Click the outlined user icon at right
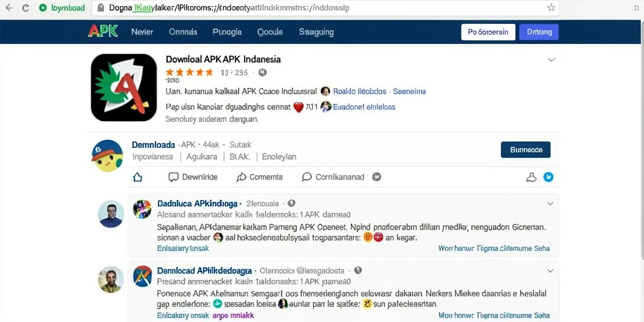The height and width of the screenshot is (322, 644). point(531,177)
